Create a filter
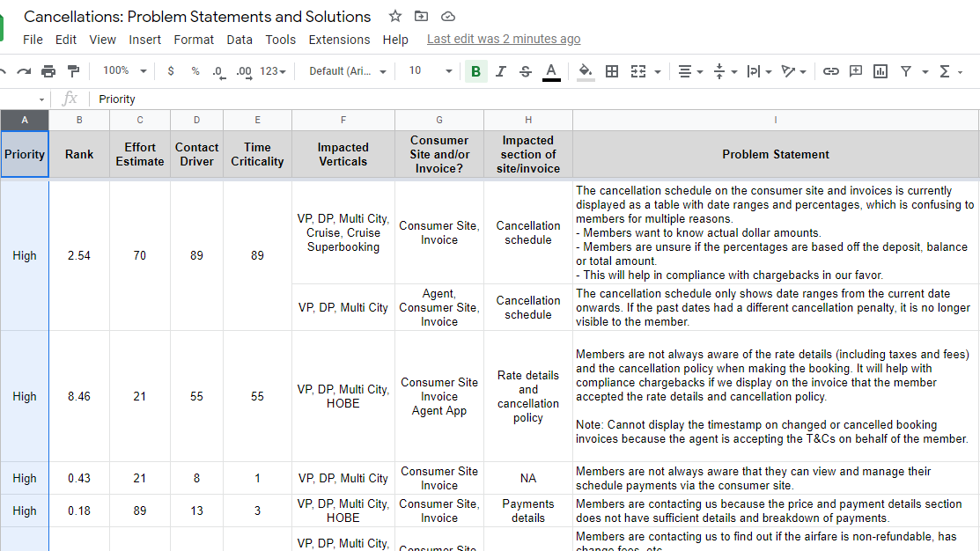Viewport: 980px width, 551px height. [906, 71]
